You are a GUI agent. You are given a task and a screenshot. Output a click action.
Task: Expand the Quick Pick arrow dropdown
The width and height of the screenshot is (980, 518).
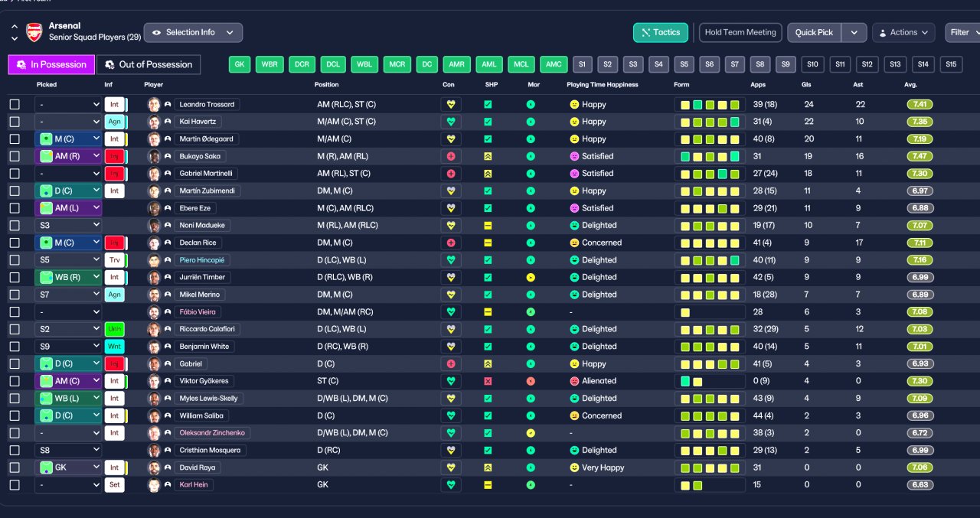point(854,32)
